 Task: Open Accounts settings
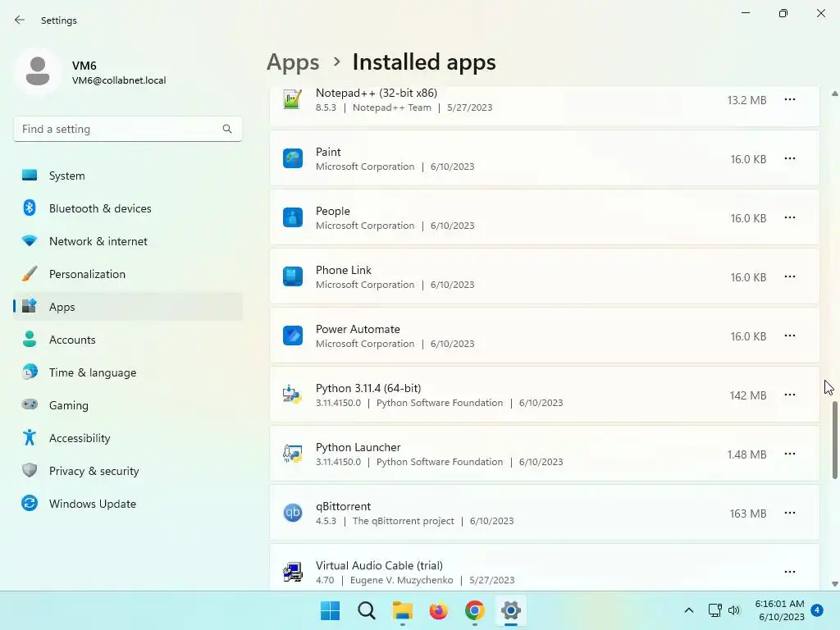click(128, 340)
